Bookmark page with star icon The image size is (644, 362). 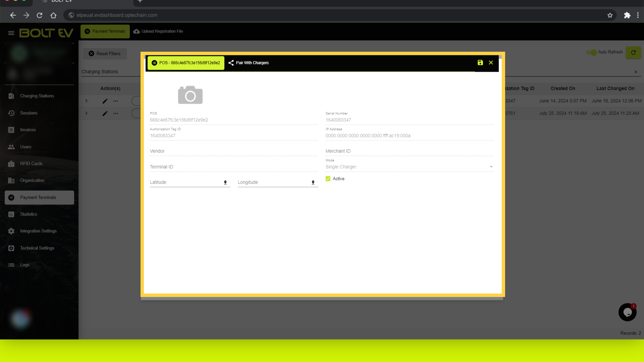tap(610, 15)
